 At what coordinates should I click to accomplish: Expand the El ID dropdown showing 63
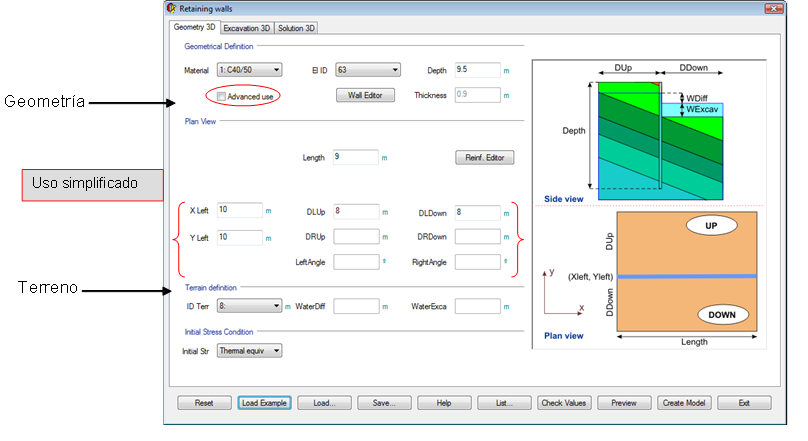tap(367, 70)
